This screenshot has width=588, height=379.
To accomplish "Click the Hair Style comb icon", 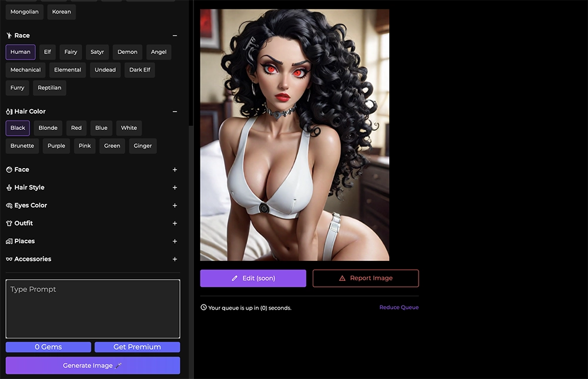I will point(8,187).
